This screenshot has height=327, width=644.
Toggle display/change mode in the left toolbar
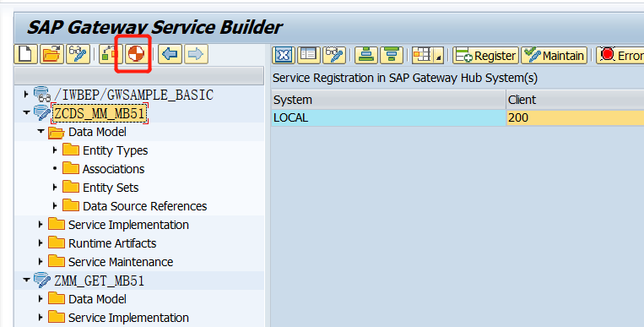78,54
